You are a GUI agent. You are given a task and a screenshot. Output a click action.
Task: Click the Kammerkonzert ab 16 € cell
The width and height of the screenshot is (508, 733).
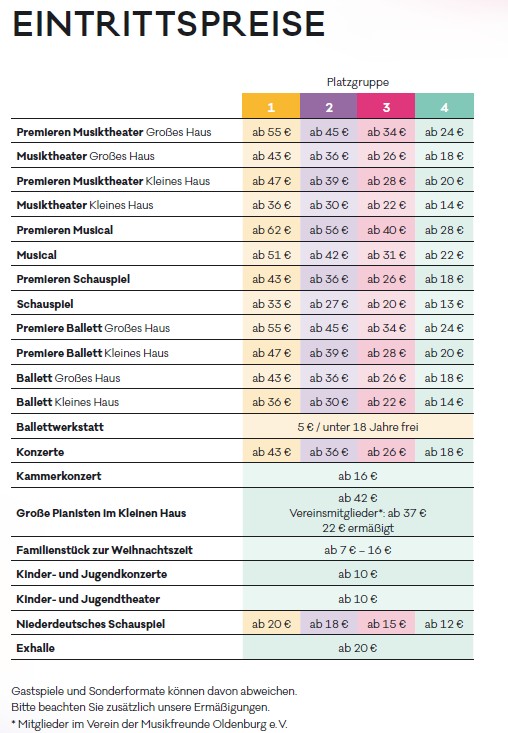click(x=358, y=476)
